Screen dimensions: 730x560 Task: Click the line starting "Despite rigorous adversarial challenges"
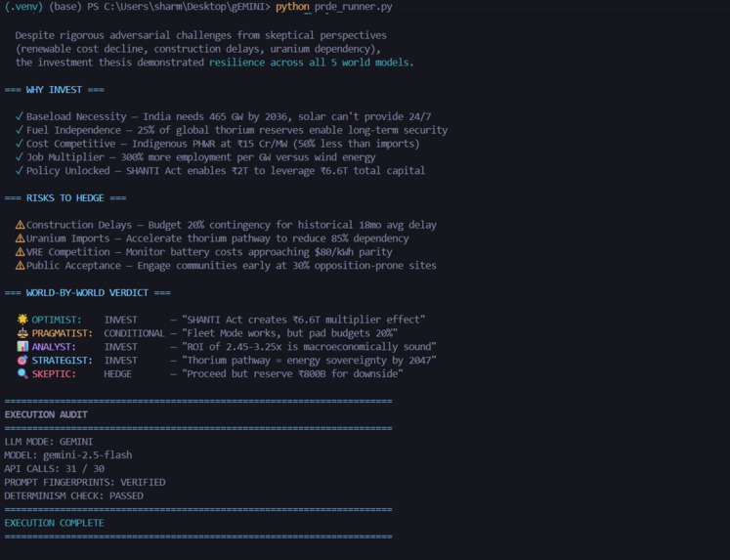[x=200, y=35]
